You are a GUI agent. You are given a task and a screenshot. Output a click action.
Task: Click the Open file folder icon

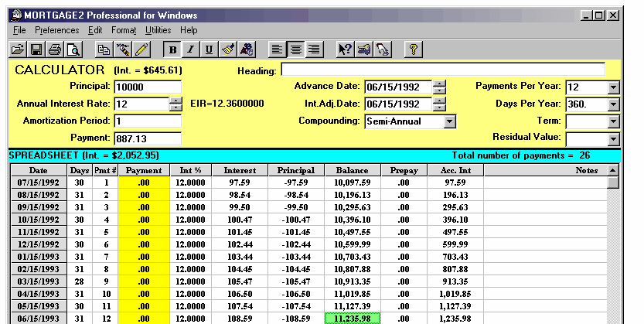(18, 49)
